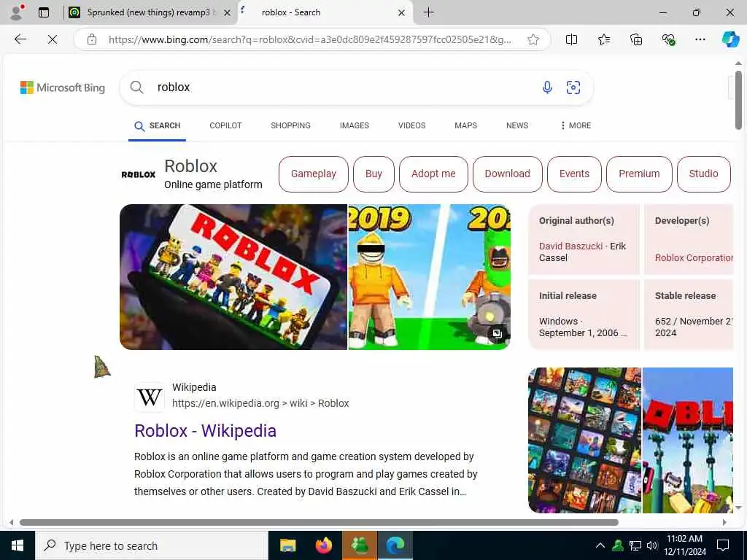The image size is (747, 560).
Task: Add this page to favorites star
Action: (533, 39)
